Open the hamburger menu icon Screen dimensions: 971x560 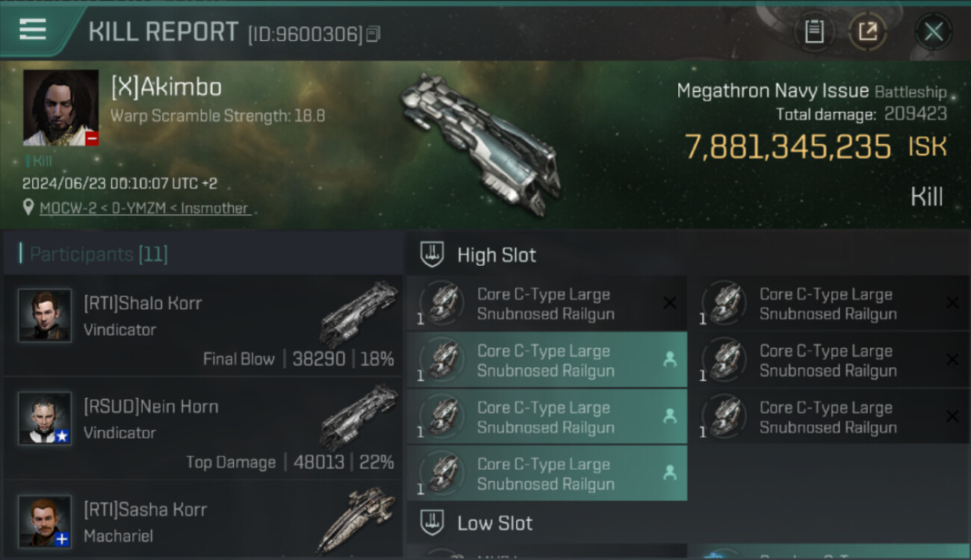pyautogui.click(x=32, y=29)
